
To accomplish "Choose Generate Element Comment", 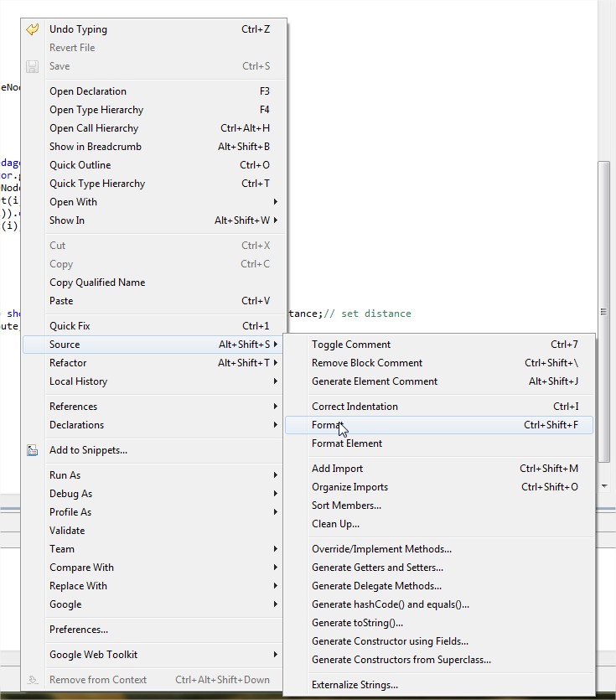I will pyautogui.click(x=439, y=381).
